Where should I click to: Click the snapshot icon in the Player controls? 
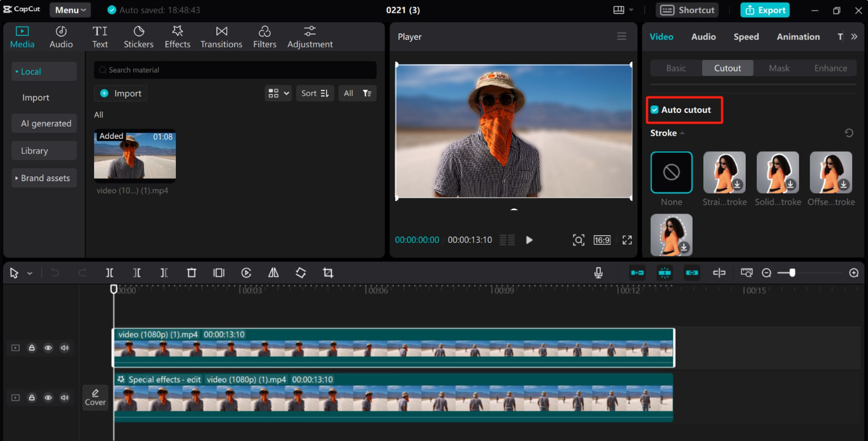coord(578,240)
